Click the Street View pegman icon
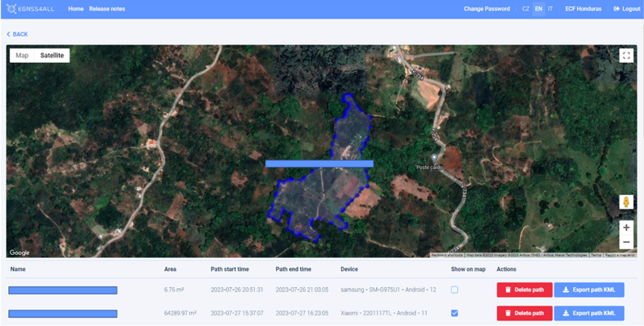Screen dimensions: 644x326 (x=626, y=202)
